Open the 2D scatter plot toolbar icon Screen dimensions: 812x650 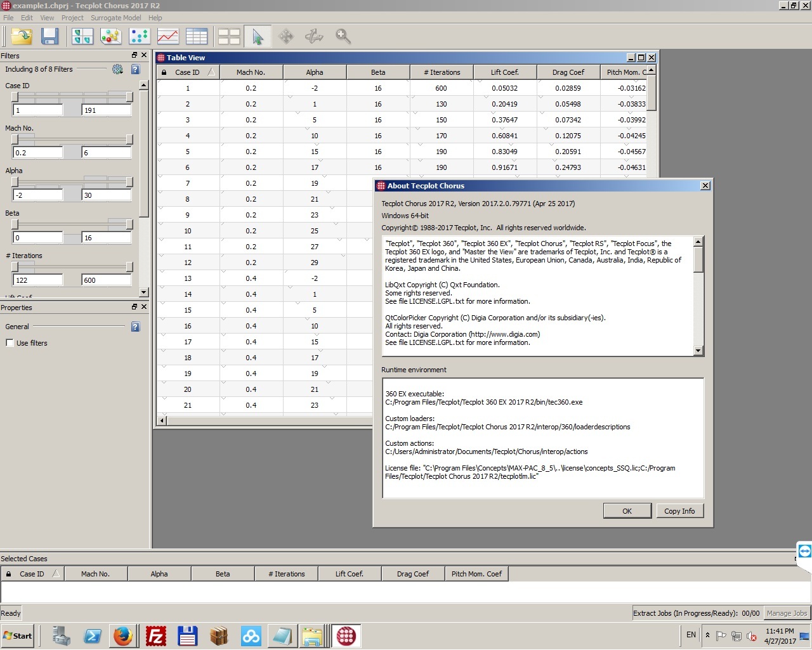[x=140, y=37]
